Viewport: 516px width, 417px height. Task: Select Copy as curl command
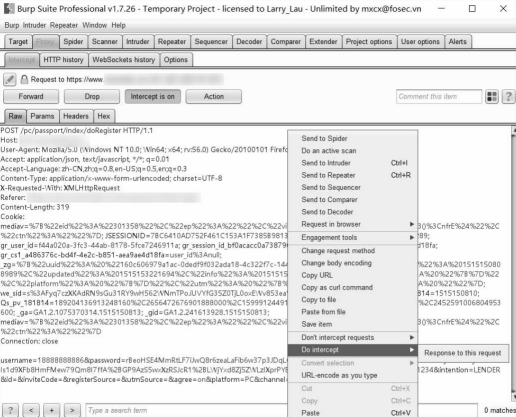(x=353, y=287)
